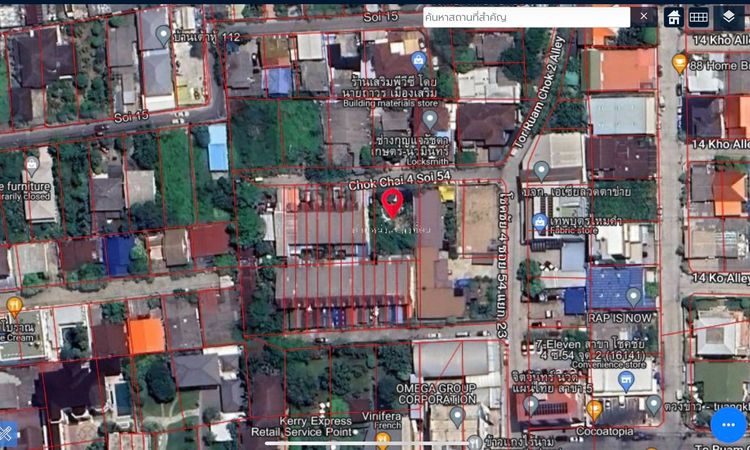Open the map layers stack icon

coord(728,17)
